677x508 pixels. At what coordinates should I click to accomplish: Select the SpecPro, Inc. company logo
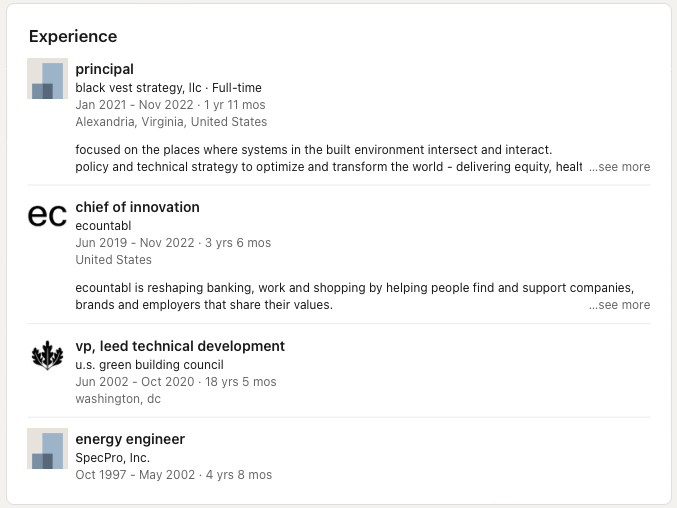click(x=47, y=448)
